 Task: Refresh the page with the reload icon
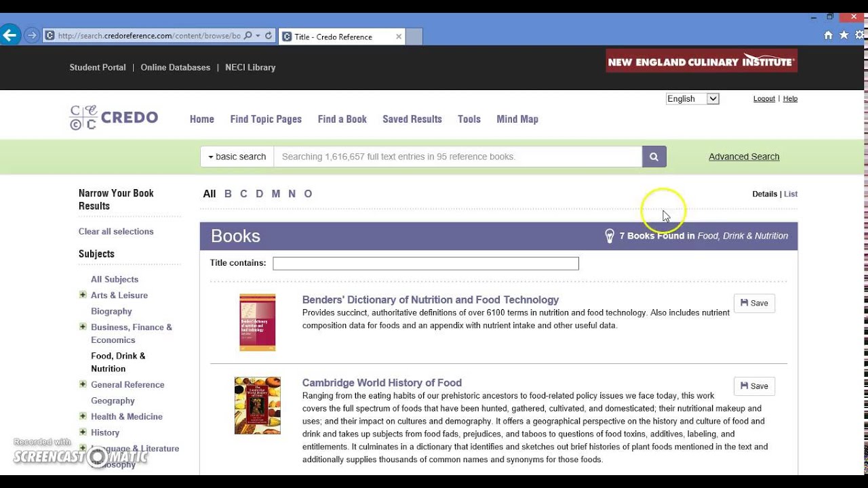(x=269, y=36)
